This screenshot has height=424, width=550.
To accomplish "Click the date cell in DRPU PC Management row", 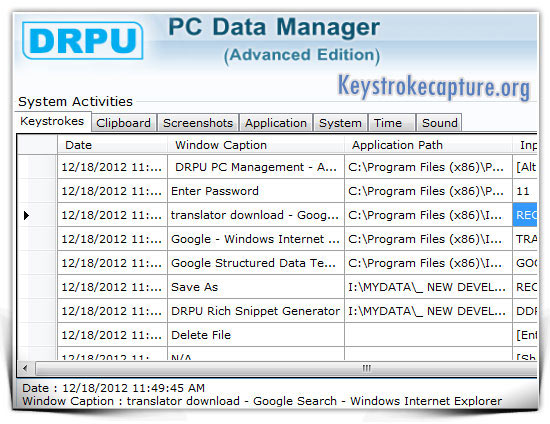I will (x=113, y=167).
